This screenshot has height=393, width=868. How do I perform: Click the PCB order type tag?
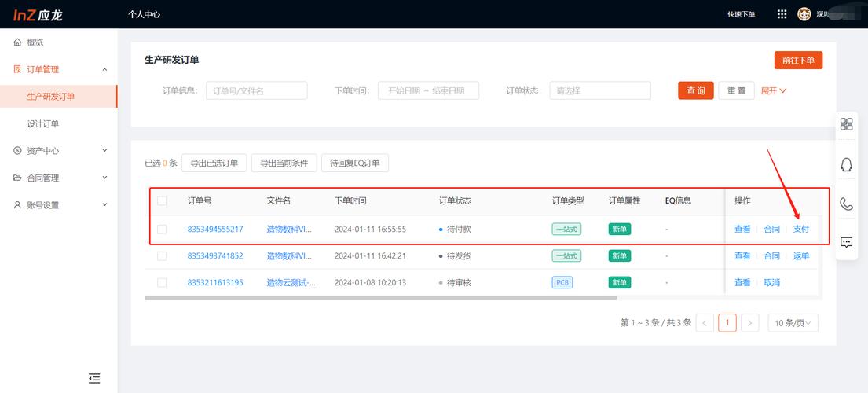pyautogui.click(x=562, y=282)
